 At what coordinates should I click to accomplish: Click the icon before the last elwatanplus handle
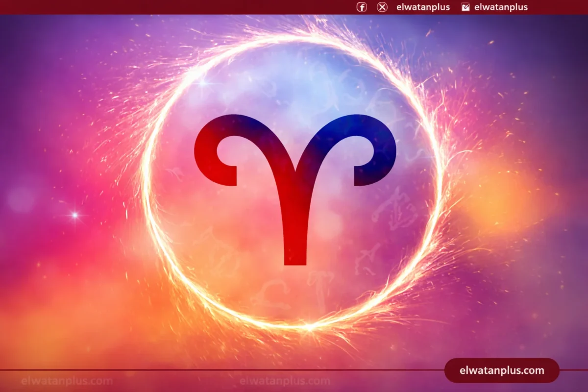coord(465,7)
